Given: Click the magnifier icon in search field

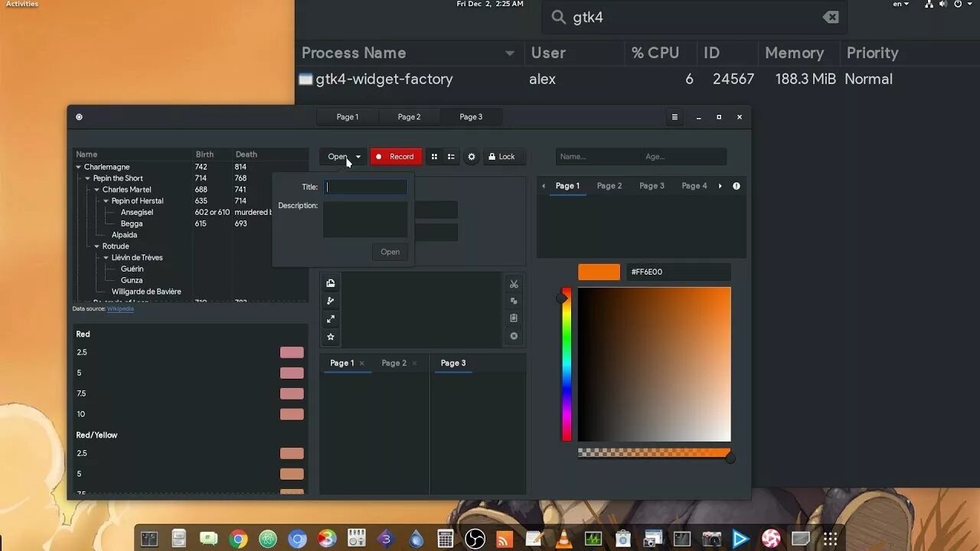Looking at the screenshot, I should [559, 17].
